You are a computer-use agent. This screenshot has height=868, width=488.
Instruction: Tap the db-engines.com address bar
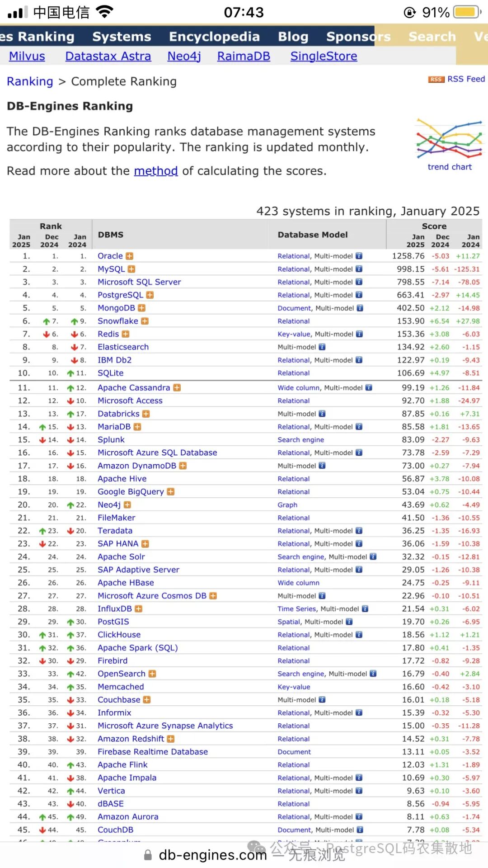tap(213, 855)
